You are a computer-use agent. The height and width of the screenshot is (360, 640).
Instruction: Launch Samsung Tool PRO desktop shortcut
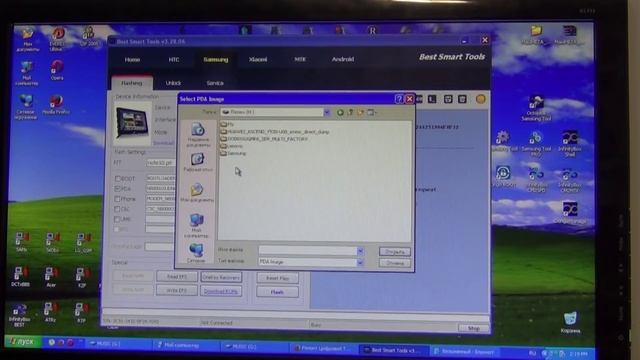536,144
